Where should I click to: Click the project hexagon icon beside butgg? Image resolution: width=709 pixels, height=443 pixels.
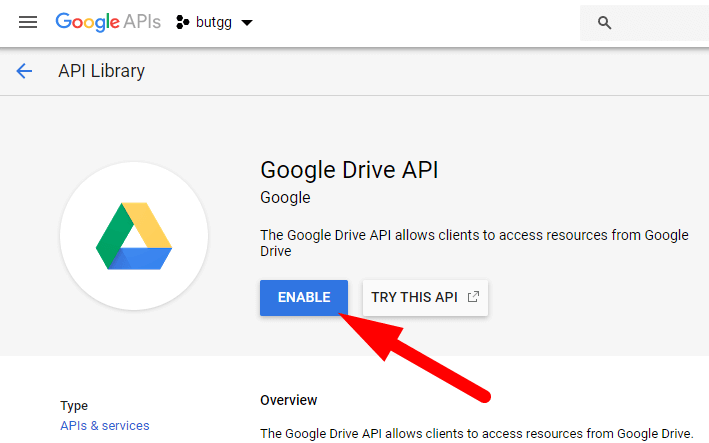pos(183,22)
